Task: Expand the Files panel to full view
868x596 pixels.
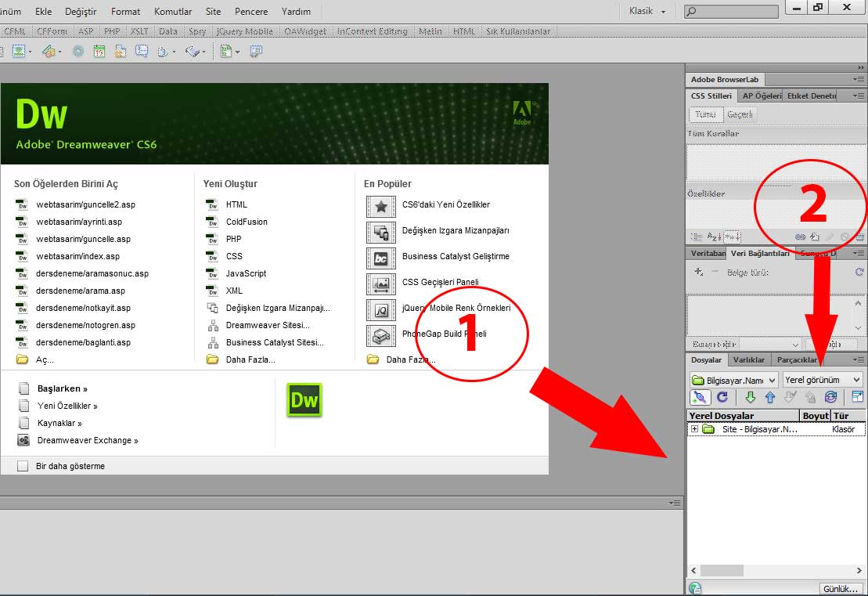Action: [x=857, y=396]
